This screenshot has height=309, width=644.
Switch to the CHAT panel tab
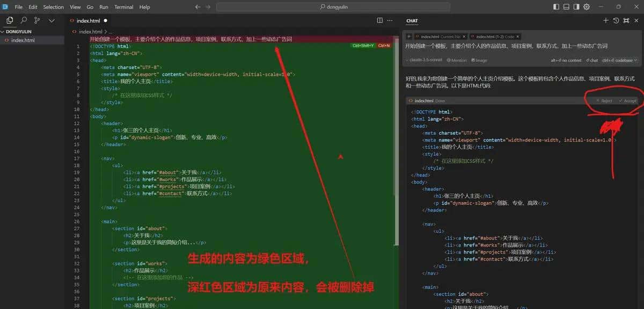[x=412, y=21]
